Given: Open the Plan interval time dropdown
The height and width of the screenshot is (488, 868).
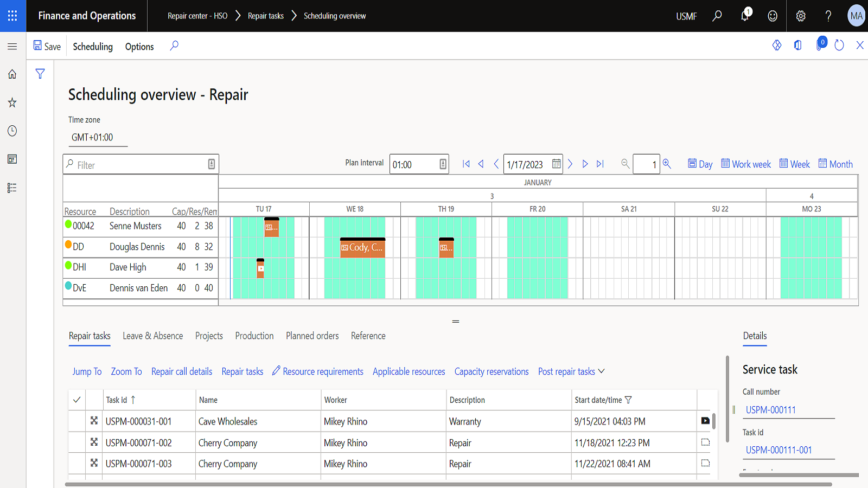Looking at the screenshot, I should click(x=443, y=164).
